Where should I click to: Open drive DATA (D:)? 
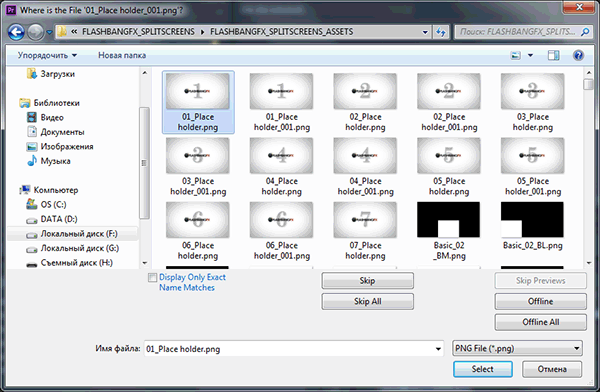pyautogui.click(x=51, y=219)
